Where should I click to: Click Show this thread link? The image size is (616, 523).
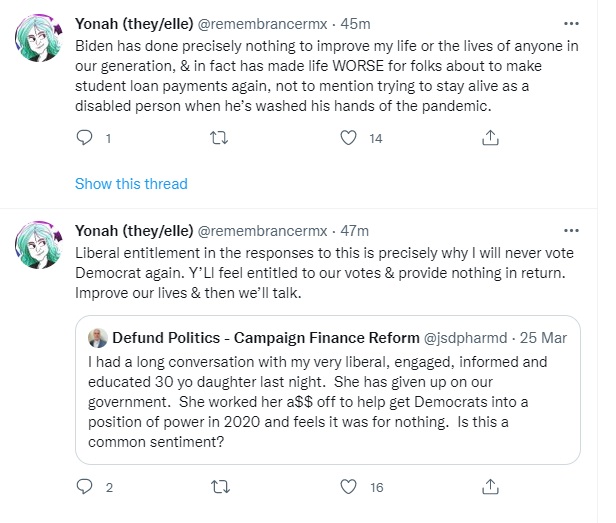pyautogui.click(x=131, y=184)
